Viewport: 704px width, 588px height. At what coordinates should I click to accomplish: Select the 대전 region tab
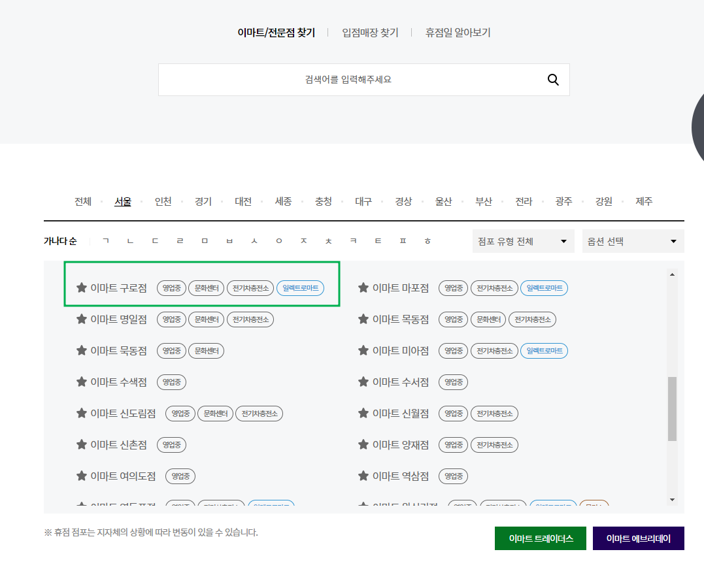tap(243, 201)
